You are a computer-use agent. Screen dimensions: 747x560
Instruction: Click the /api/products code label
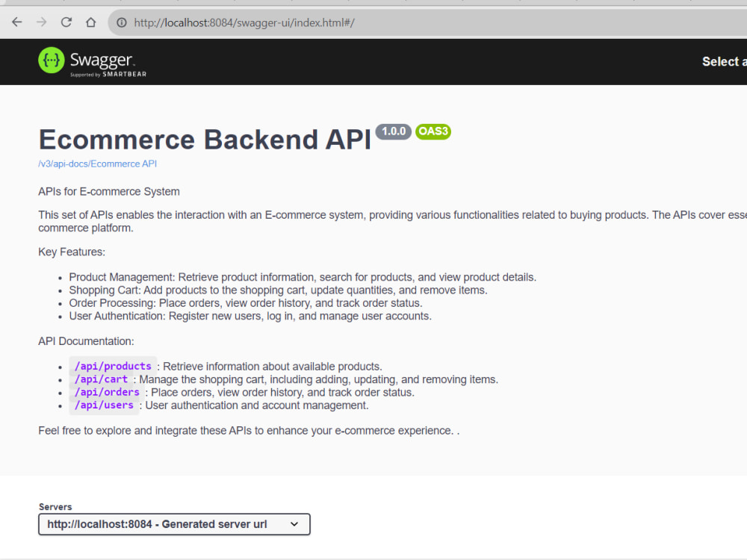pyautogui.click(x=113, y=366)
